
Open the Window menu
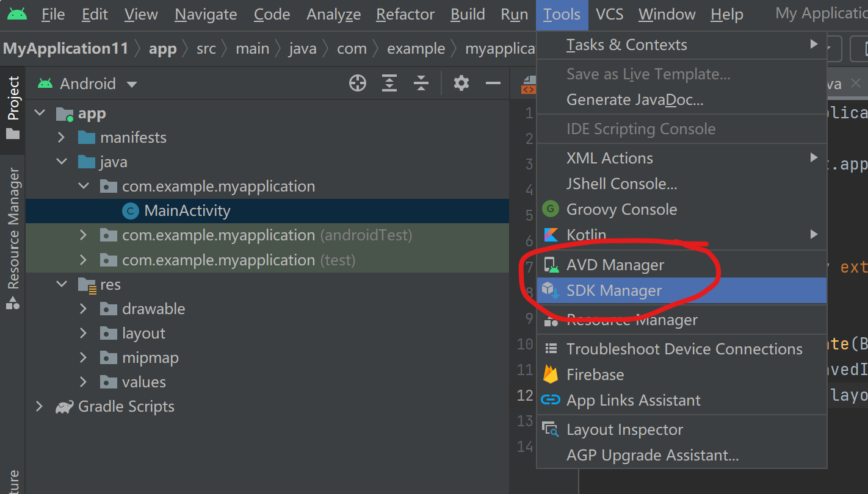tap(667, 15)
